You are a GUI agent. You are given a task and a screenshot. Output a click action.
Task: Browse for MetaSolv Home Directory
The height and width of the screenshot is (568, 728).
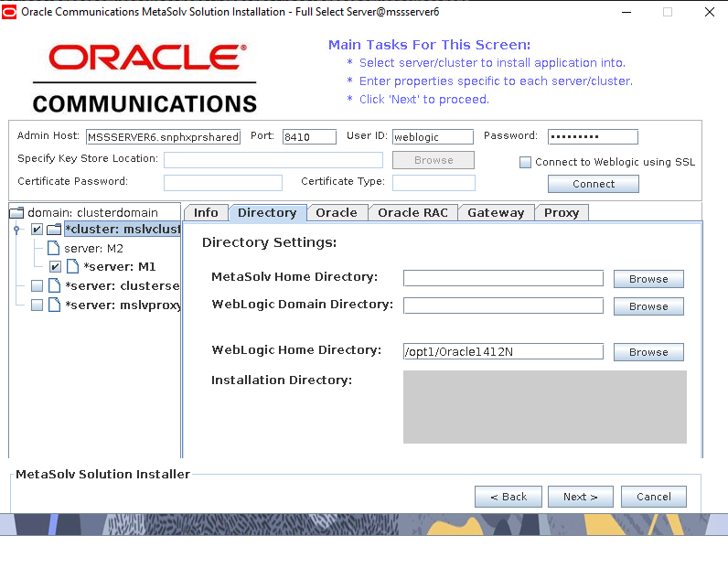pyautogui.click(x=648, y=279)
